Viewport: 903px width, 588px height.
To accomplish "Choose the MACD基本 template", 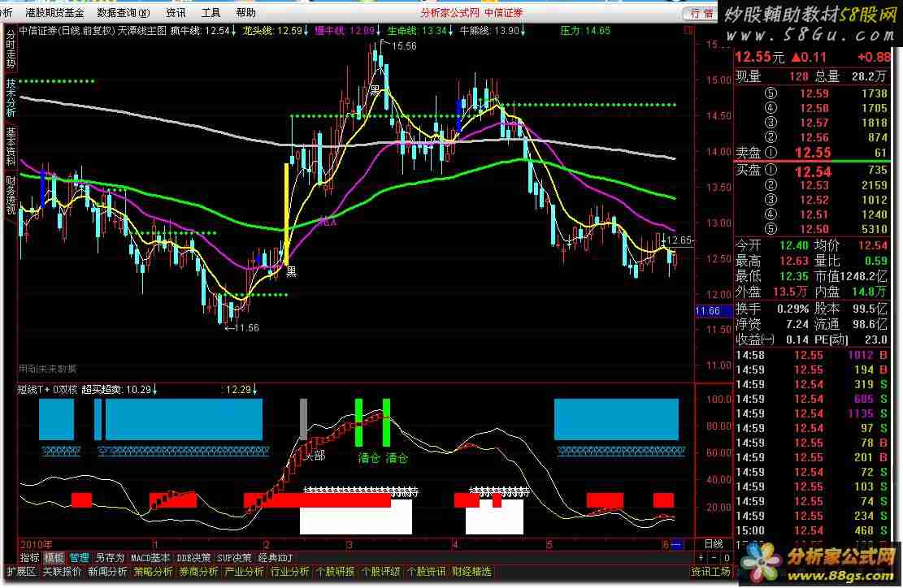I will (150, 557).
